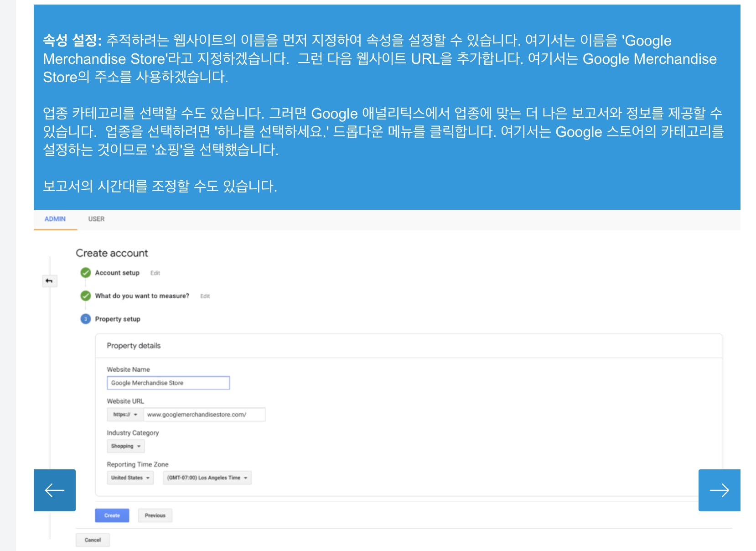This screenshot has height=551, width=756.
Task: Advance to the next slide with right arrow
Action: point(720,490)
